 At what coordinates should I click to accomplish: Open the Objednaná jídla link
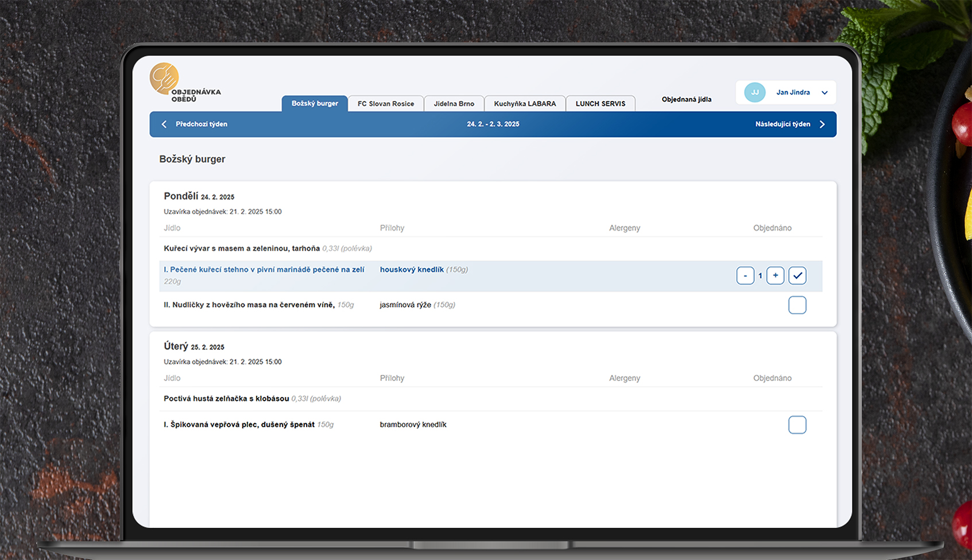[x=686, y=100]
